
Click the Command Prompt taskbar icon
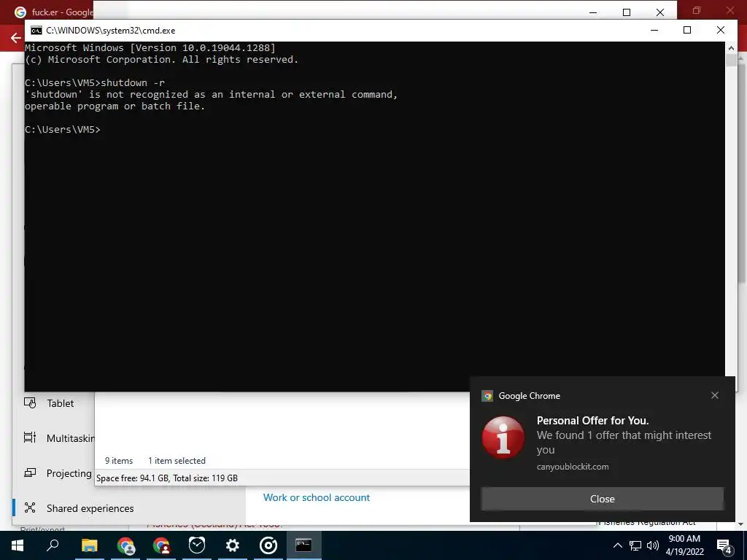[303, 545]
